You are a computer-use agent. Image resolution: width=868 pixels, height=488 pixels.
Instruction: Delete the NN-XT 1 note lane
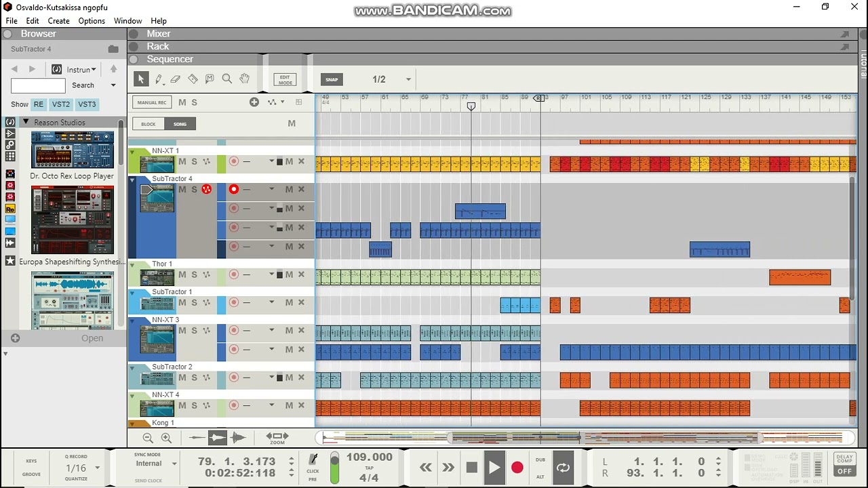pos(301,161)
